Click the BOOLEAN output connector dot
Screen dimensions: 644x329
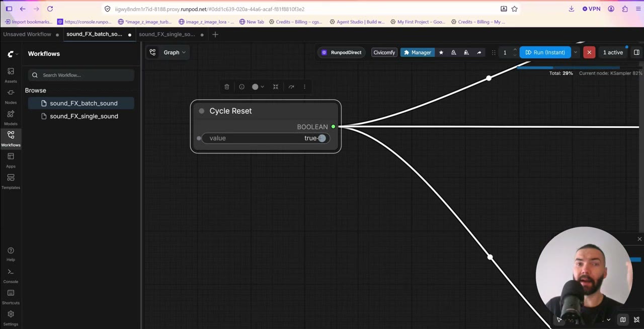pyautogui.click(x=333, y=127)
